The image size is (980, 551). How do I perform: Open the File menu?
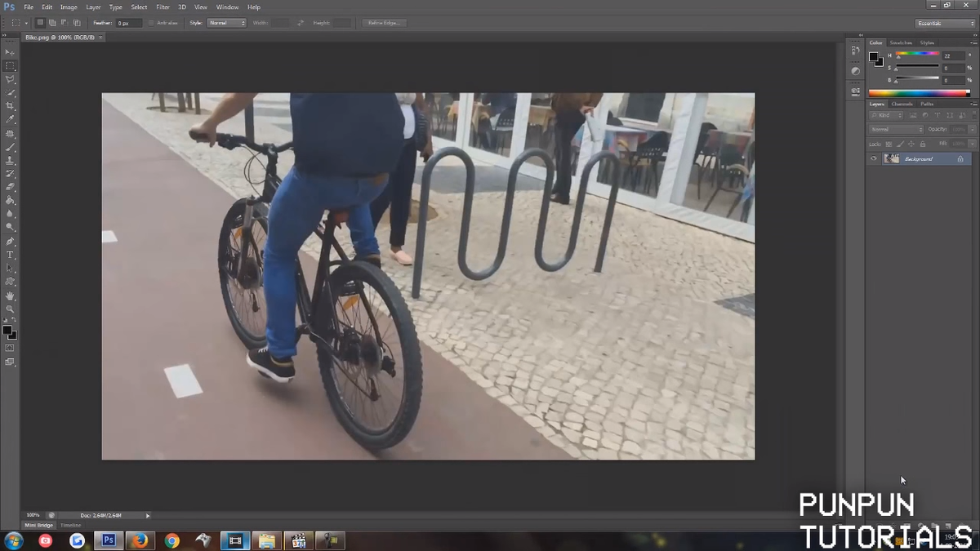point(29,7)
